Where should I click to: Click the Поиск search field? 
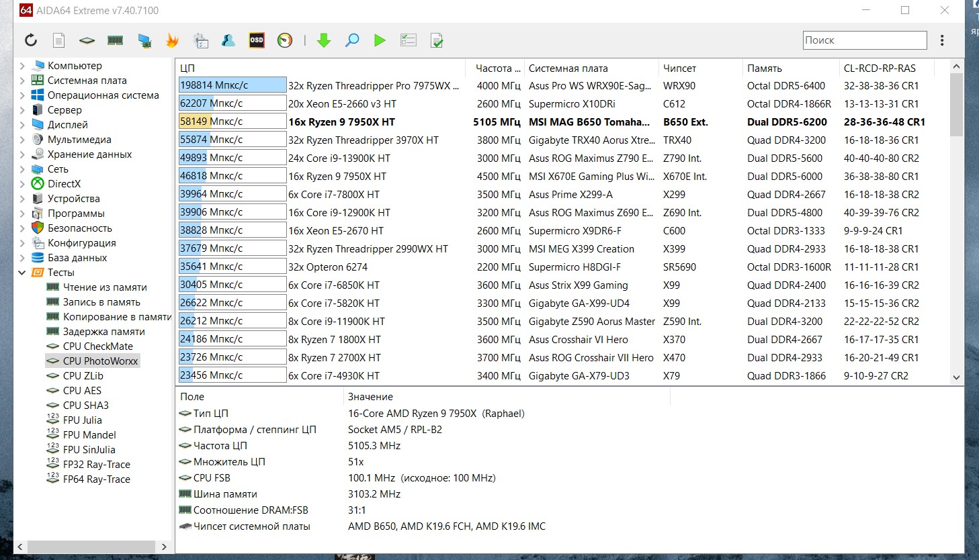(865, 40)
